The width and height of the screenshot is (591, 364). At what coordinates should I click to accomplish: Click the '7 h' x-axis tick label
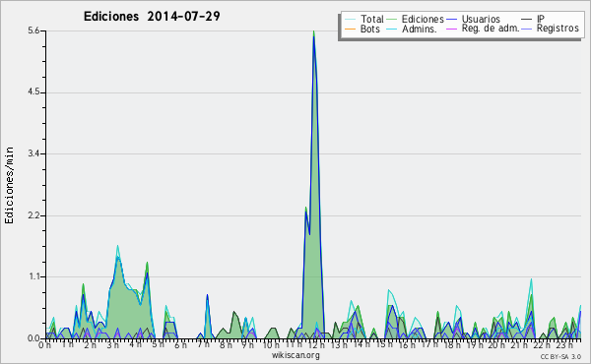click(x=203, y=345)
